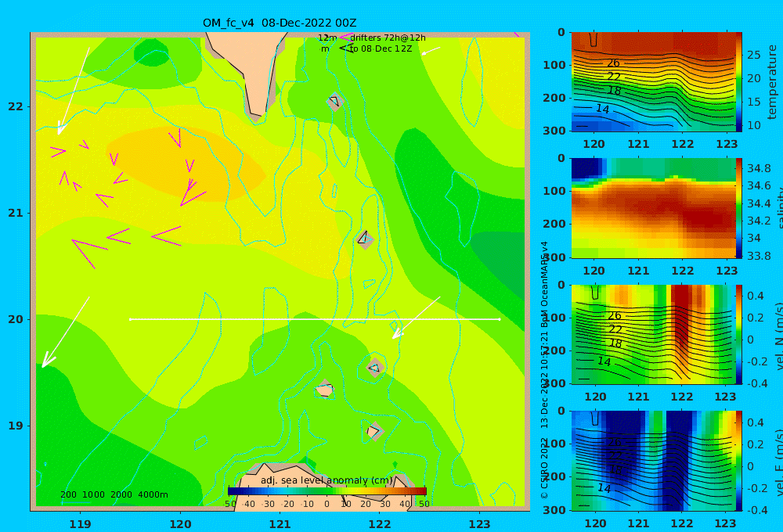Click the sea level anomaly colorbar
Image resolution: width=783 pixels, height=532 pixels.
click(327, 491)
